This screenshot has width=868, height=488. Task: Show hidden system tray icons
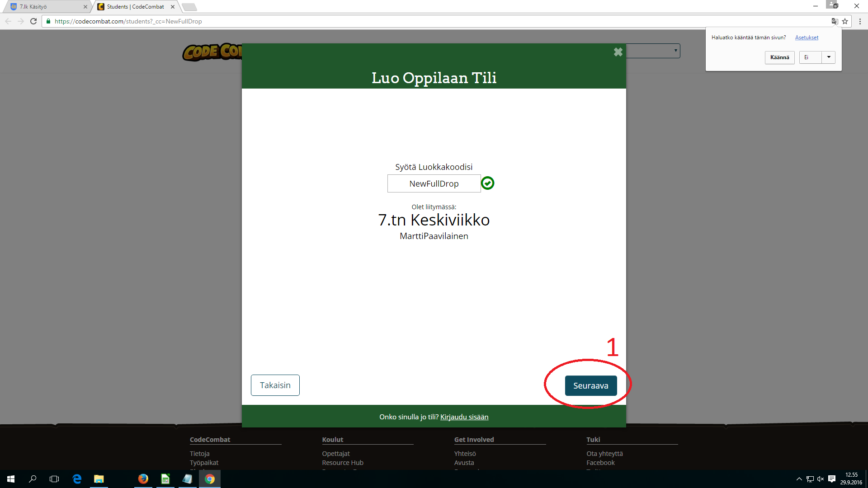(x=799, y=479)
